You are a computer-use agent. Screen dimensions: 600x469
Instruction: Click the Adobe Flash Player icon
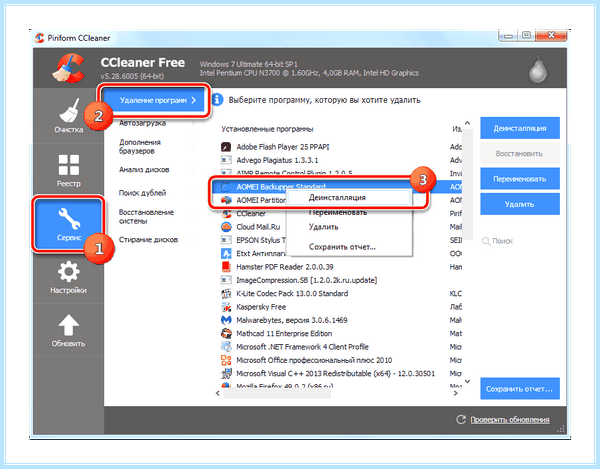tap(226, 147)
